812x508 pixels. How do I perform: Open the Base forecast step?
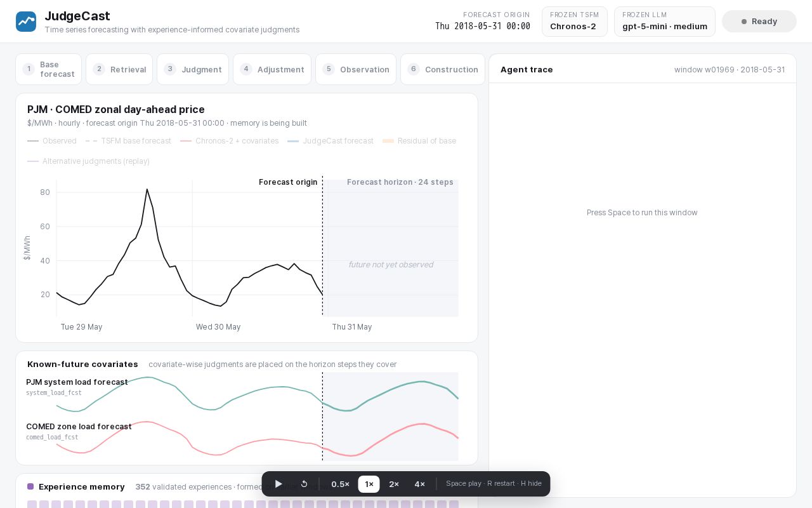(x=49, y=69)
